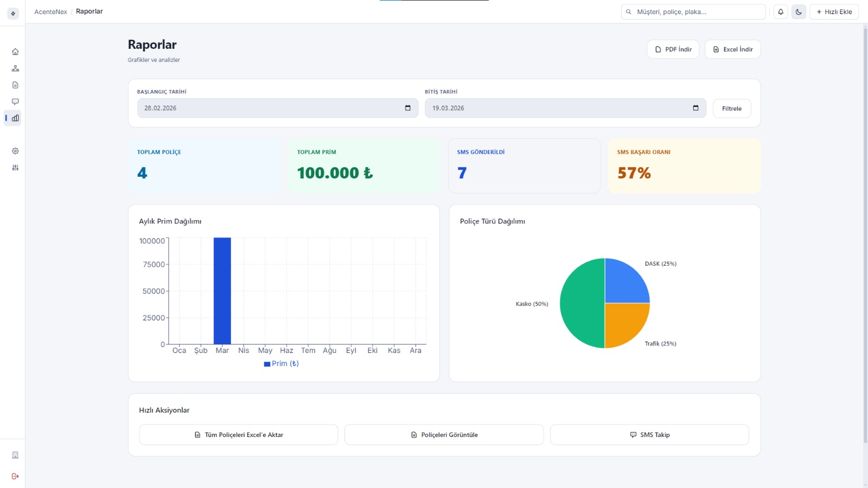868x488 pixels.
Task: Focus the Müşteri, poliçe, plaka search field
Action: click(x=697, y=12)
